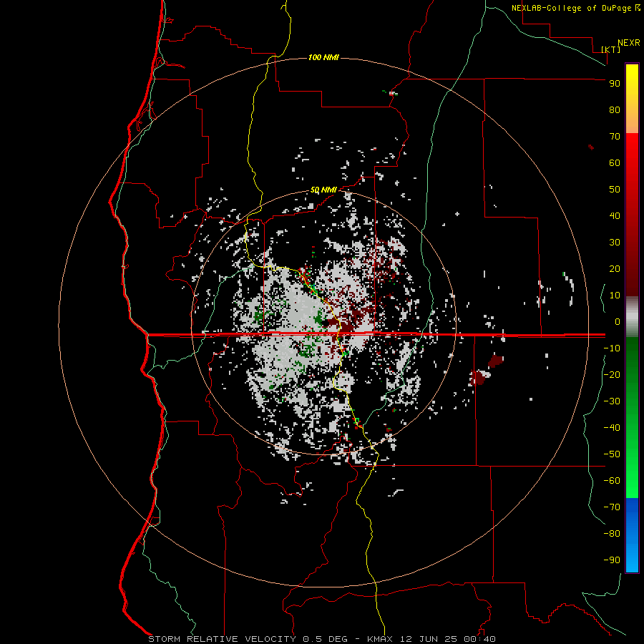Click the 100 NMI range ring label
This screenshot has width=644, height=644.
323,57
